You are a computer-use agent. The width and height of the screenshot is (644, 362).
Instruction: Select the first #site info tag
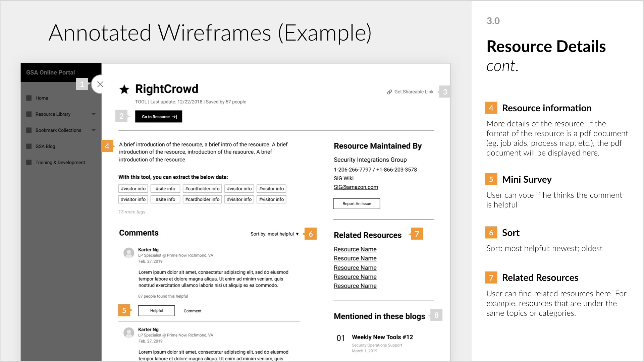(x=165, y=189)
